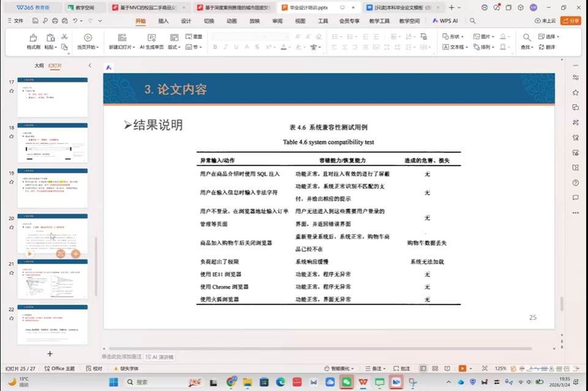
Task: Toggle star marker beside slide 20
Action: [12, 227]
